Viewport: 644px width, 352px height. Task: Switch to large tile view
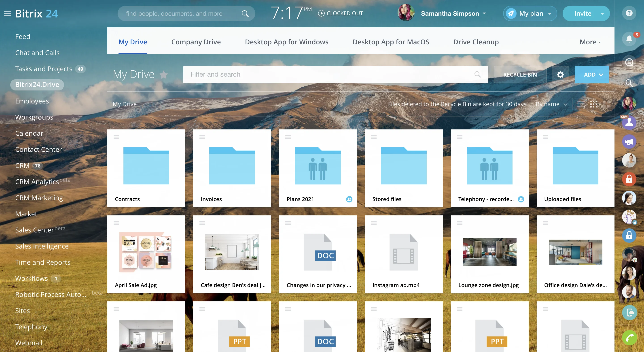tap(606, 104)
